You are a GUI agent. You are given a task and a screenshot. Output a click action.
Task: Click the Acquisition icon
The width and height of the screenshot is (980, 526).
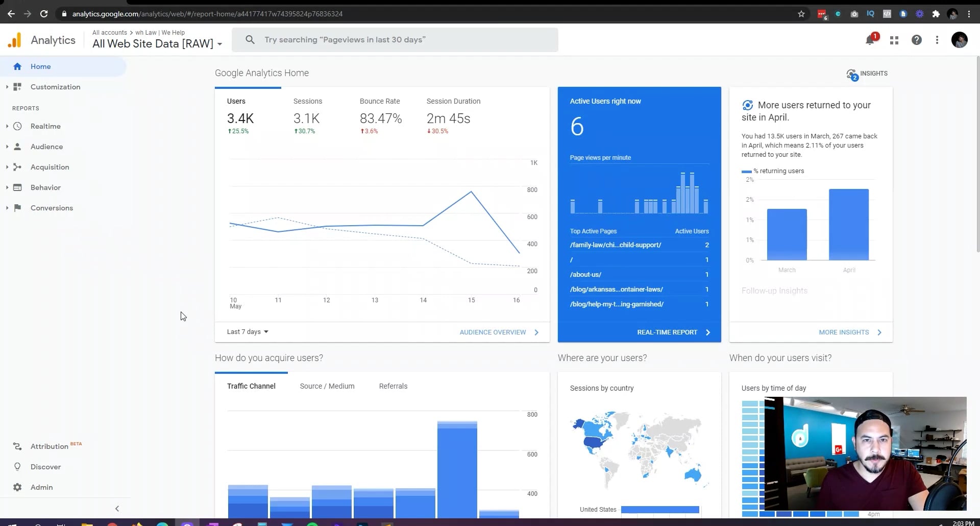click(17, 167)
